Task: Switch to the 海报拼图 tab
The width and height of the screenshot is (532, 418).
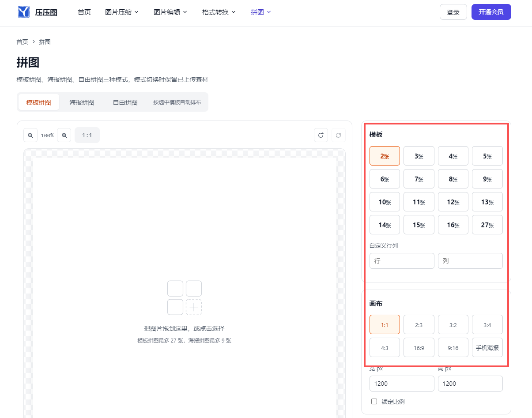Action: tap(82, 102)
